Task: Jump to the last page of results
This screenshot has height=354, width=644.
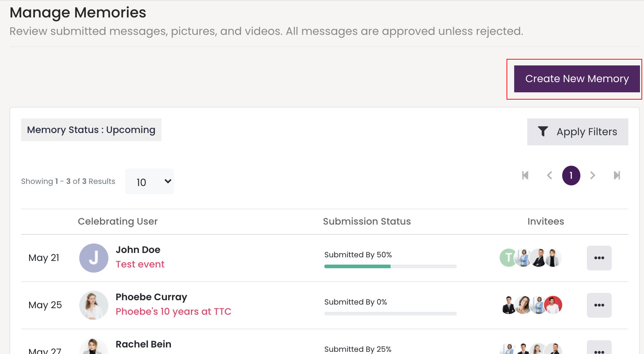Action: coord(617,176)
